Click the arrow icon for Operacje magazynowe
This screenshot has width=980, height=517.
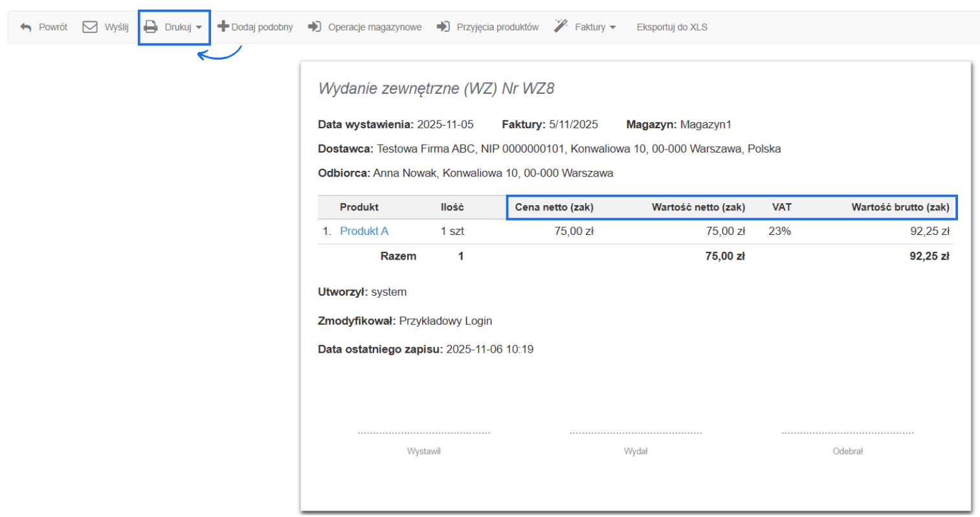pyautogui.click(x=315, y=27)
